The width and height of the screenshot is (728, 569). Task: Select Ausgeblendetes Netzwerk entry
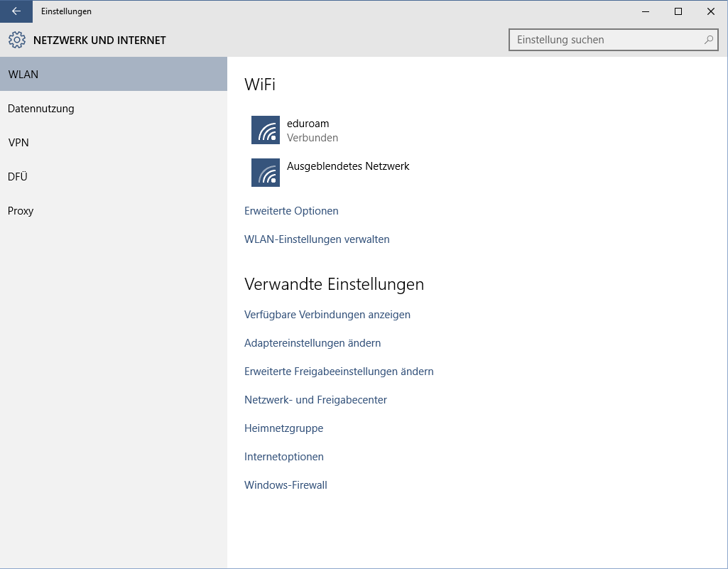coord(348,166)
